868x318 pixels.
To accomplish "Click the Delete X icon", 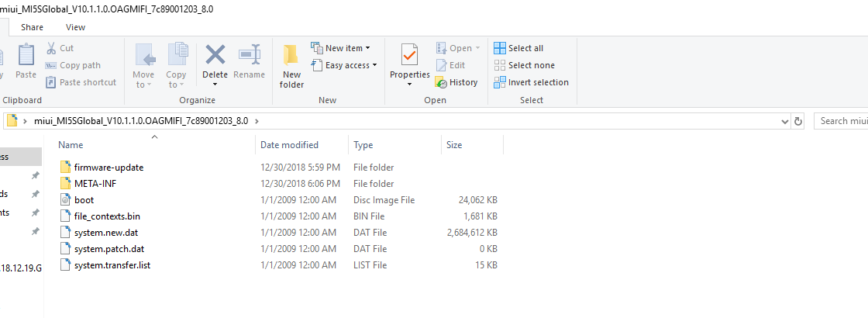I will (215, 54).
